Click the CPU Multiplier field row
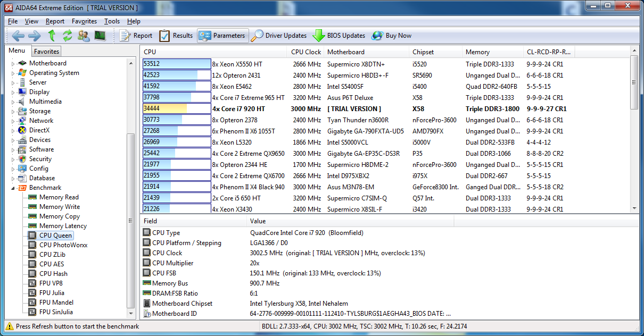 click(390, 263)
